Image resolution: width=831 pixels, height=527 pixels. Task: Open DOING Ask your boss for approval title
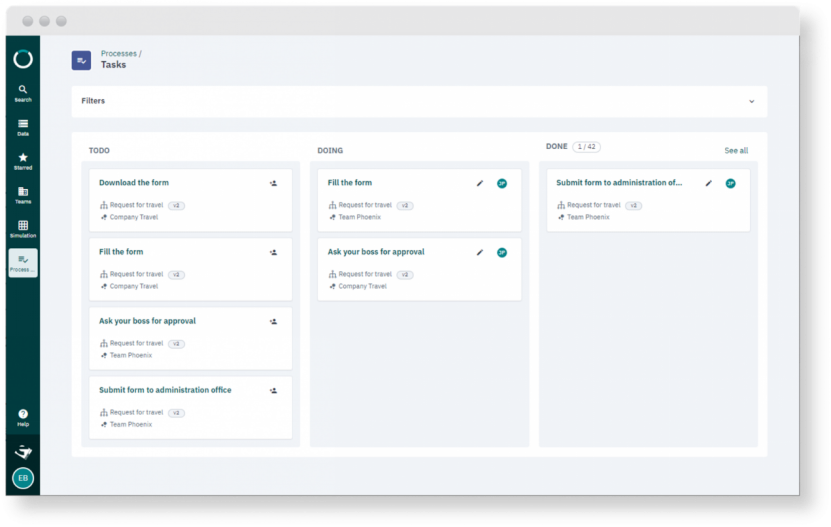(x=376, y=252)
